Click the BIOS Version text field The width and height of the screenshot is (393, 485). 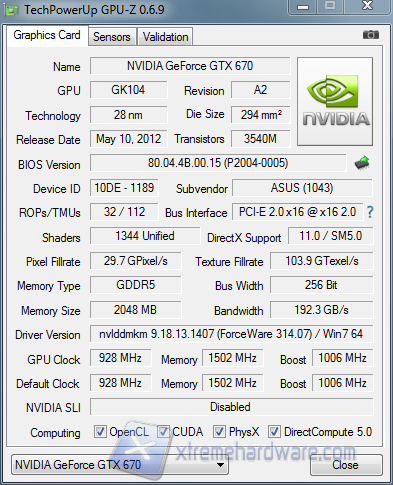tap(218, 163)
